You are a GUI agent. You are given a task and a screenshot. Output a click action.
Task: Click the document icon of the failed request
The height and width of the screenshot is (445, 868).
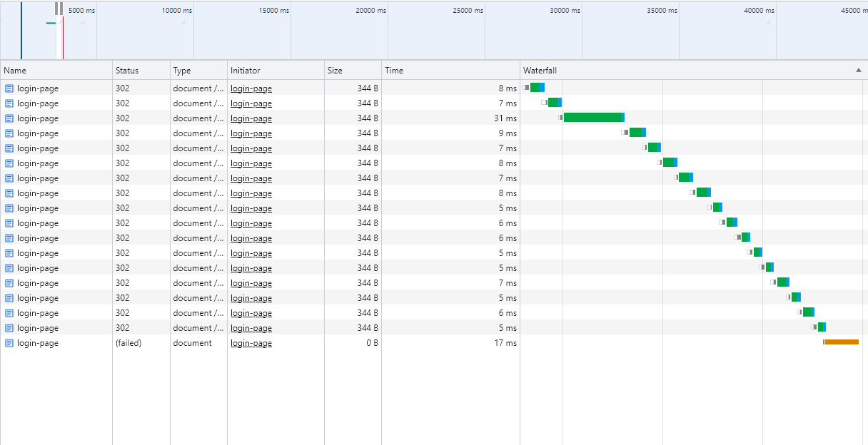9,343
